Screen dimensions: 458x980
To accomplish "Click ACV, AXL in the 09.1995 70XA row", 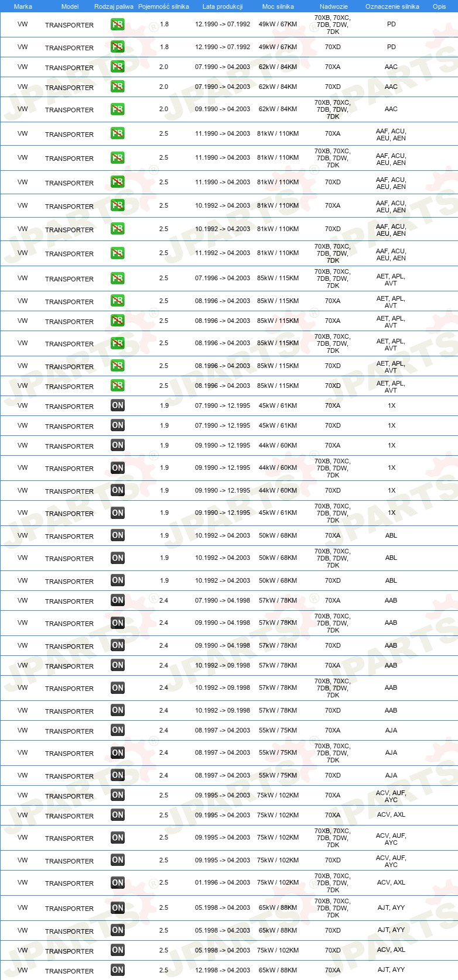I will pos(391,814).
